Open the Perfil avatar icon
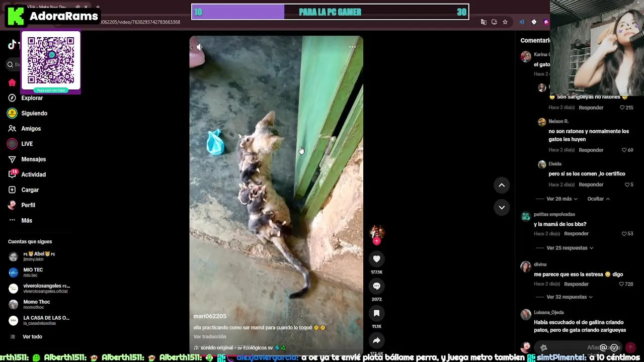 click(12, 205)
